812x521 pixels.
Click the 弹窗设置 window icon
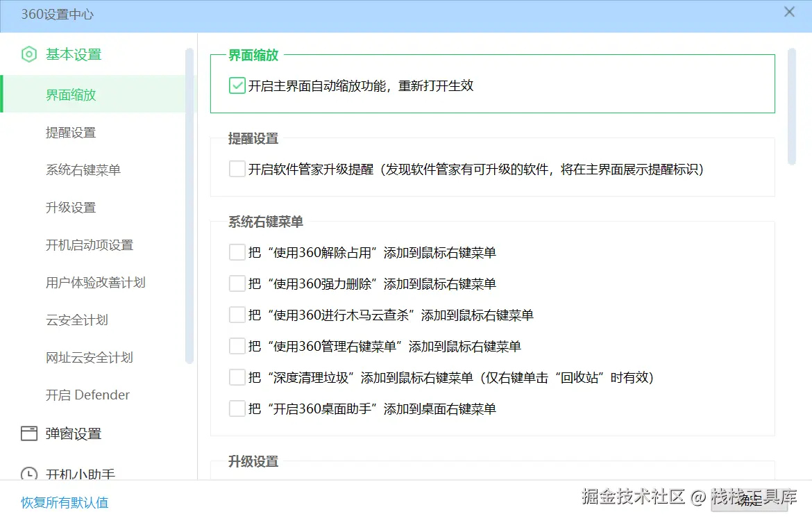pyautogui.click(x=29, y=433)
